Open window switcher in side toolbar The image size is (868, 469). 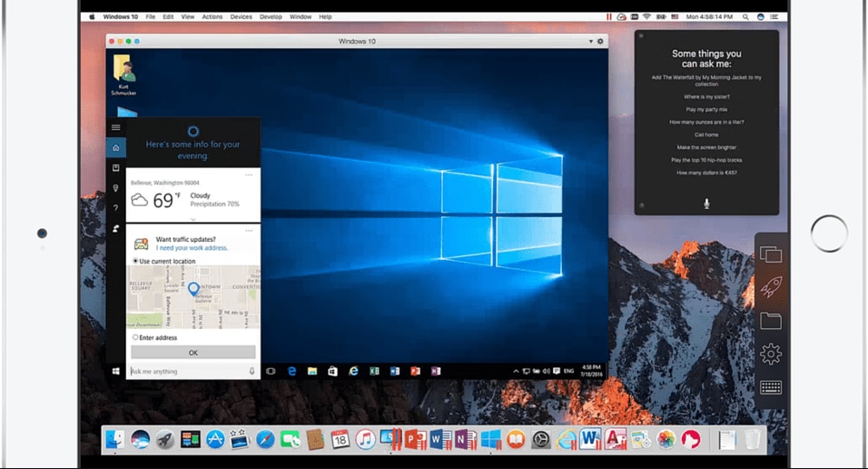771,254
